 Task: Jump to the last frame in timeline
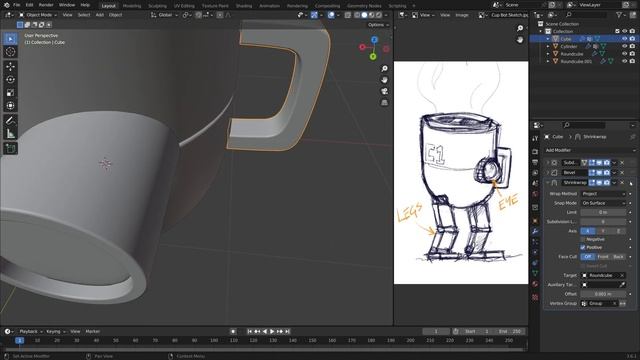pyautogui.click(x=287, y=331)
